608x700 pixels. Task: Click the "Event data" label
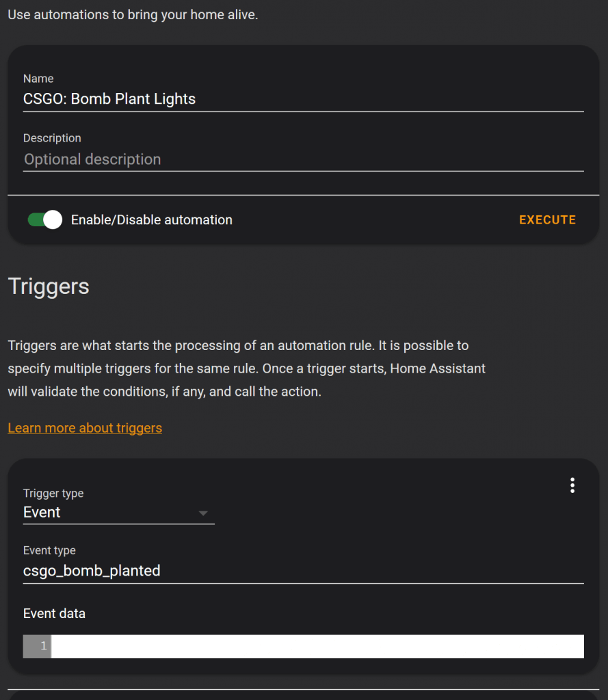coord(54,613)
